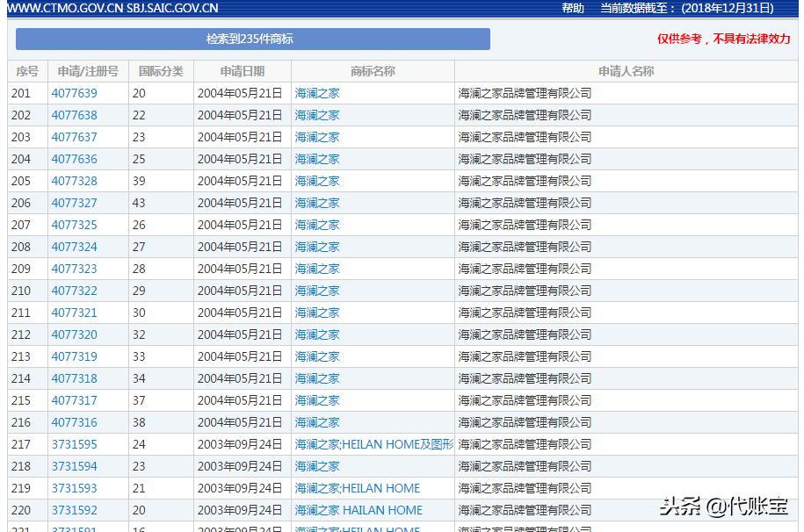Click the 序号 column header
Viewport: 804px width, 532px height.
pyautogui.click(x=27, y=71)
